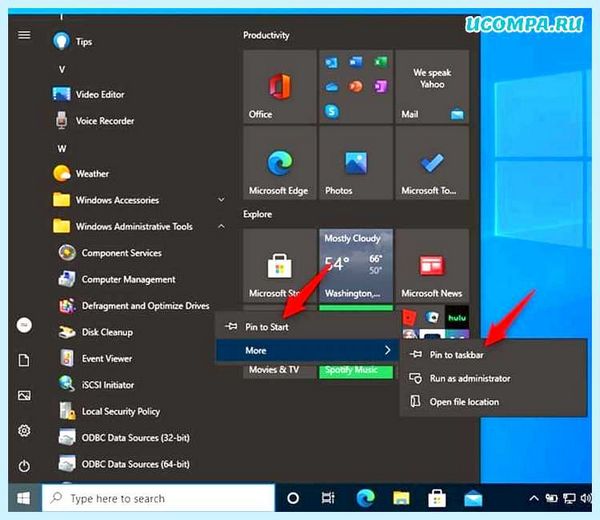The image size is (600, 520).
Task: Open Computer Management icon
Action: point(67,279)
